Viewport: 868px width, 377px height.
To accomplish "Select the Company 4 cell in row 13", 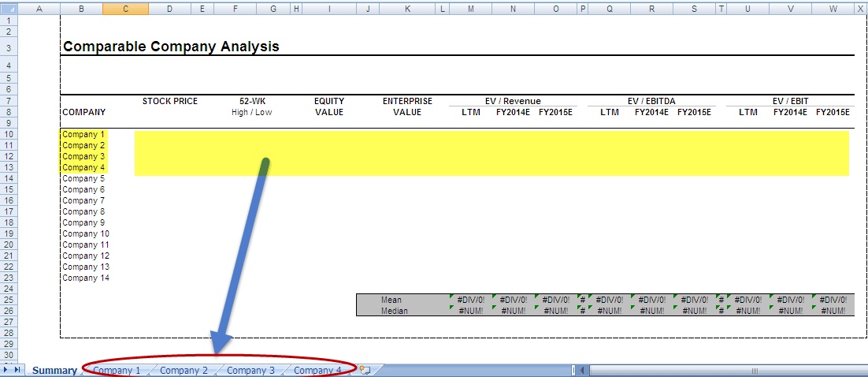I will [x=84, y=167].
